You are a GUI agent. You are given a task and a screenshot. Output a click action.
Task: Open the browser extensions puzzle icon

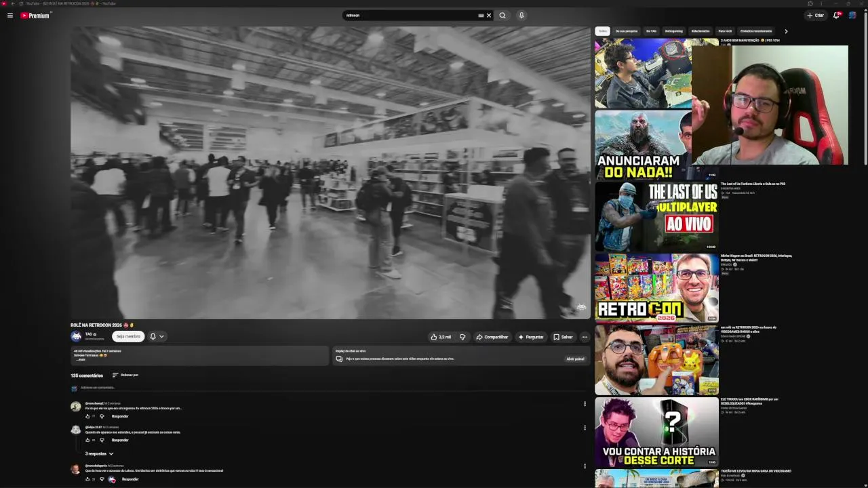[x=810, y=3]
